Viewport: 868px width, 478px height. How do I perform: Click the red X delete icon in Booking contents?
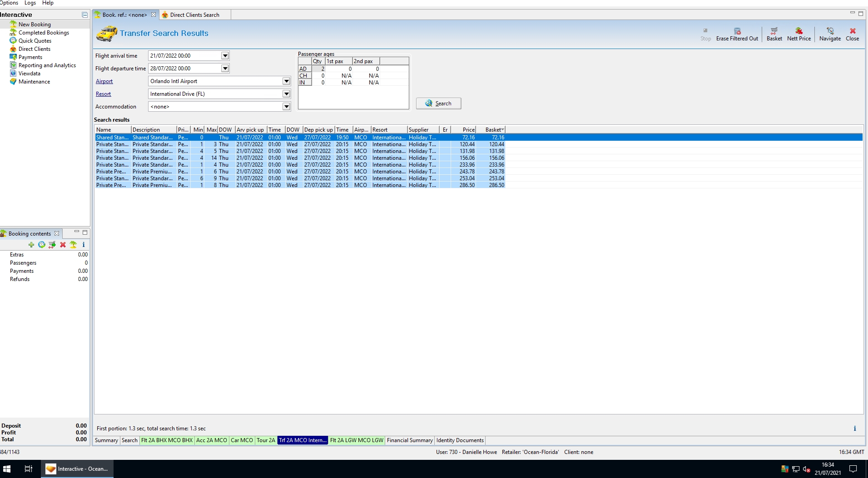point(63,245)
